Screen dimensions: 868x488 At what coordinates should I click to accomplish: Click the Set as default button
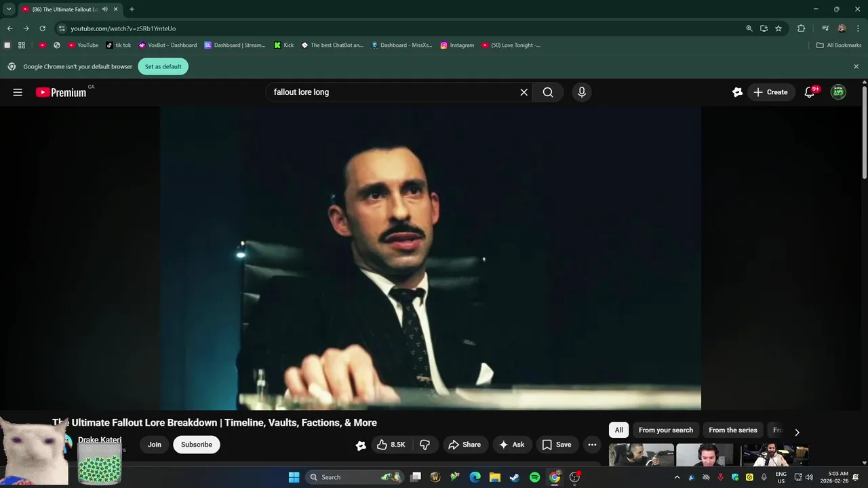[x=163, y=66]
